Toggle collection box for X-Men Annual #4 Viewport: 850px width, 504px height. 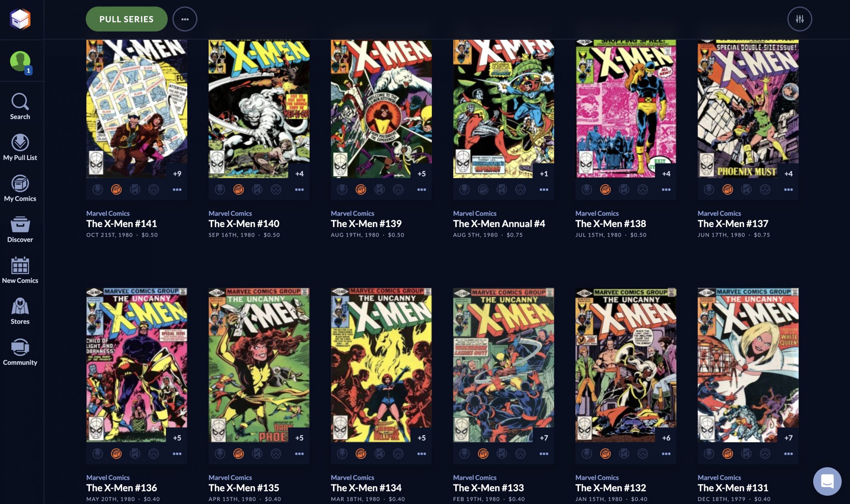483,190
